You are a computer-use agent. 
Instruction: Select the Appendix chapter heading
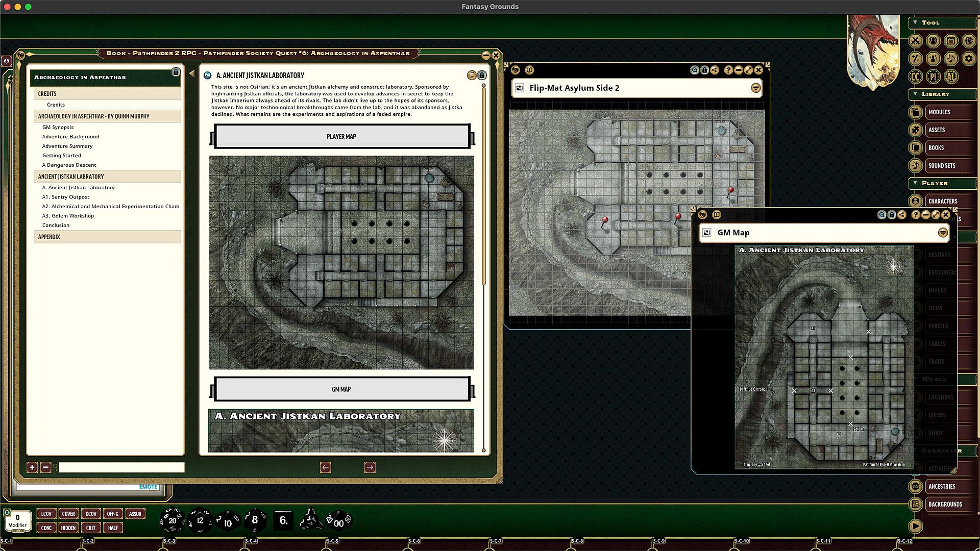coord(49,237)
